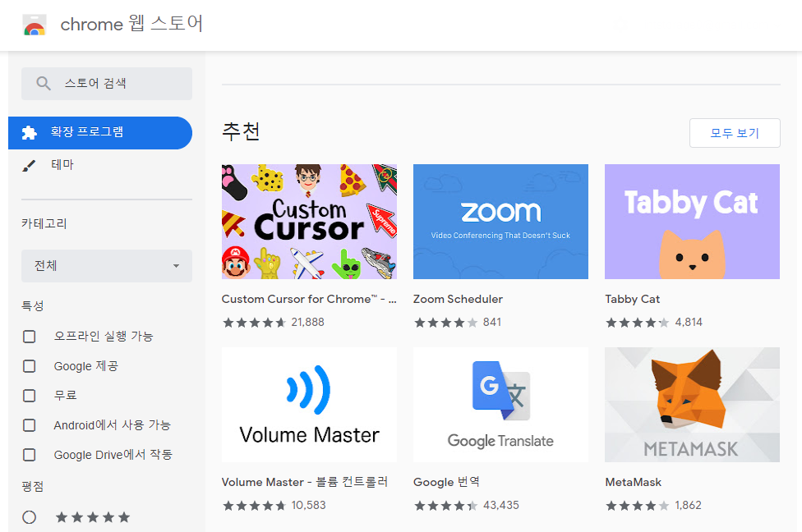
Task: Select the 확장 프로그램 menu item
Action: (x=100, y=133)
